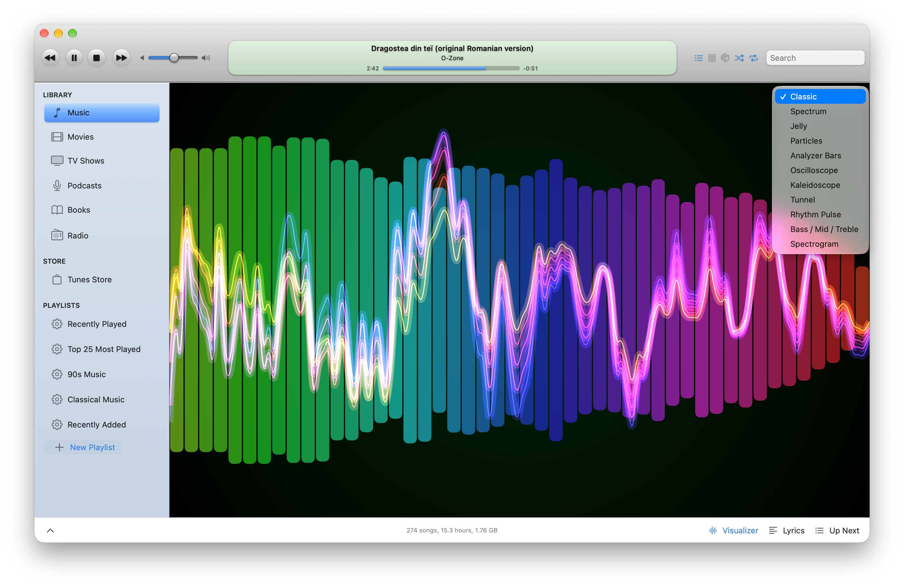
Task: Choose Particles visualizer style
Action: [820, 141]
